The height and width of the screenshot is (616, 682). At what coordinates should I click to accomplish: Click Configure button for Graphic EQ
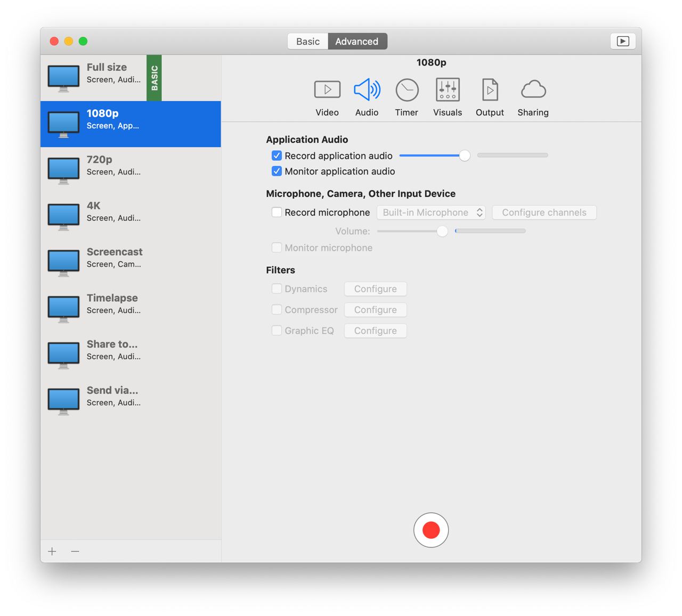pyautogui.click(x=376, y=331)
